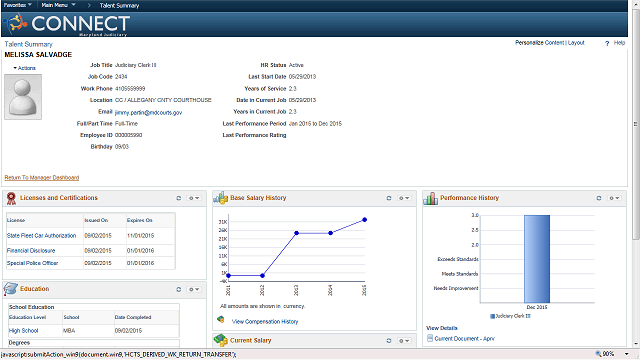Image resolution: width=640 pixels, height=360 pixels.
Task: Click the Judiciary Clerk III legend swatch
Action: pos(492,316)
